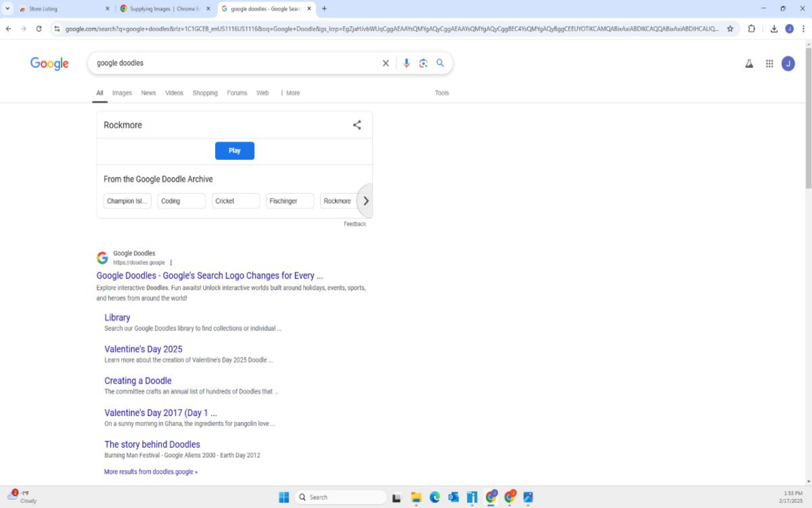Open the Google Account avatar on the page

coord(788,63)
